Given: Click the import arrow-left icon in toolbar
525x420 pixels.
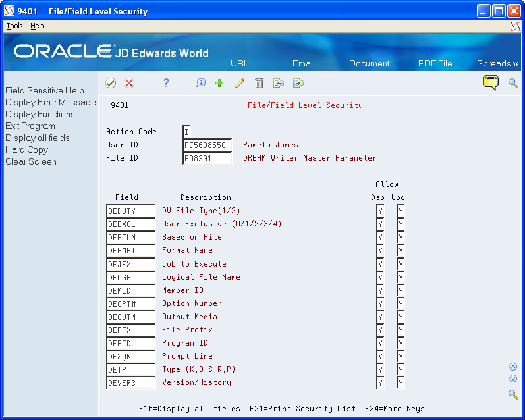Looking at the screenshot, I should (x=278, y=83).
